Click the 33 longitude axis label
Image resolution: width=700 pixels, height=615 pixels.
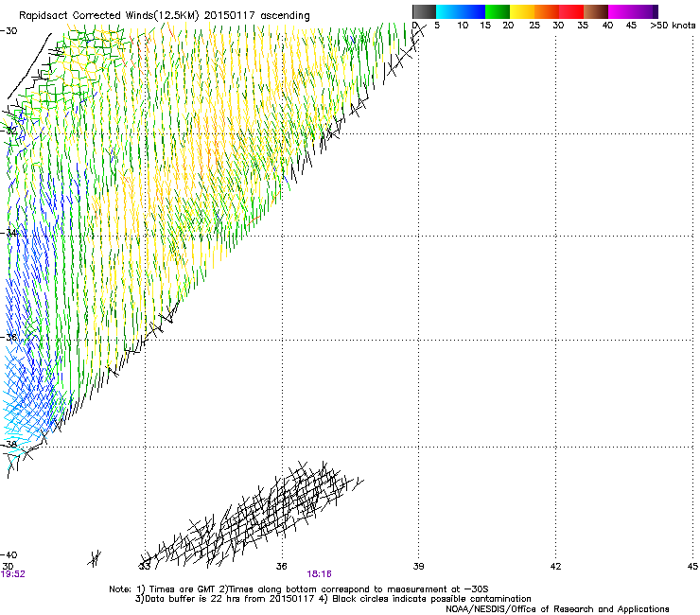click(x=145, y=567)
